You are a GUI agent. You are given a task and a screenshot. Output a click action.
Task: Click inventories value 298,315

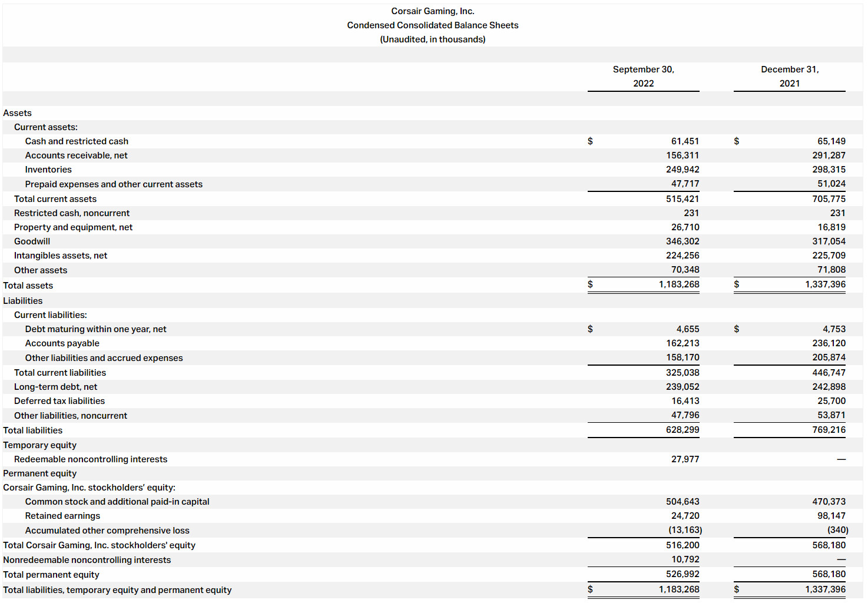click(x=829, y=170)
